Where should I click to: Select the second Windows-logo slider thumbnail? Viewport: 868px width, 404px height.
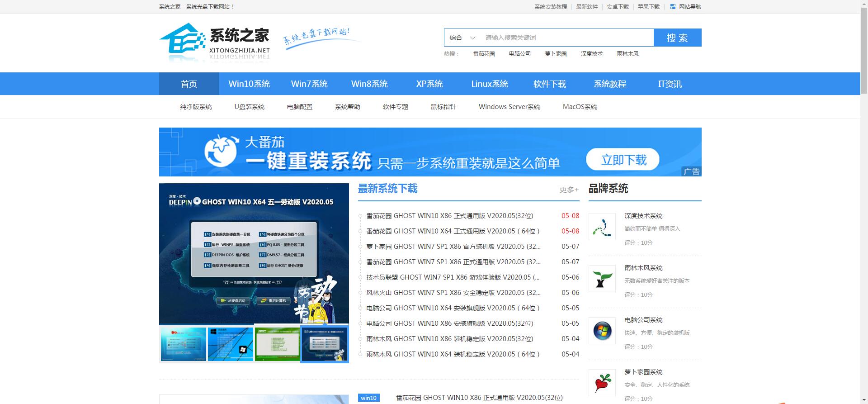pos(231,344)
